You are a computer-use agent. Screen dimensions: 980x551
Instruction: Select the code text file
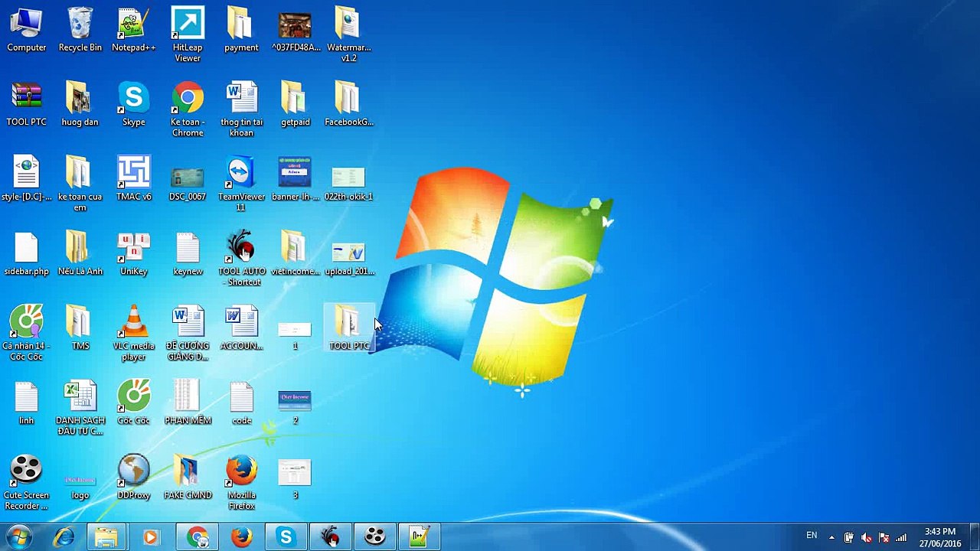pyautogui.click(x=241, y=403)
